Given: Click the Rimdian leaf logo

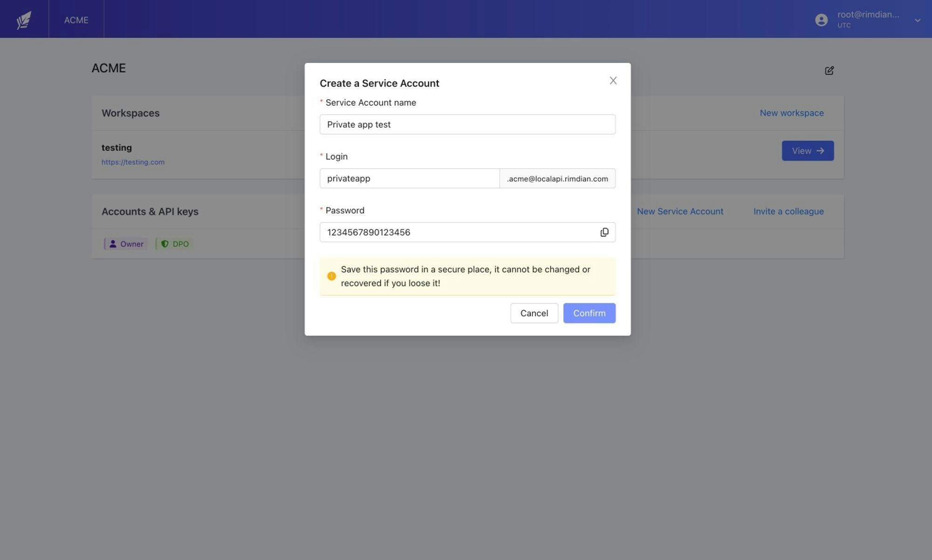Looking at the screenshot, I should coord(23,19).
